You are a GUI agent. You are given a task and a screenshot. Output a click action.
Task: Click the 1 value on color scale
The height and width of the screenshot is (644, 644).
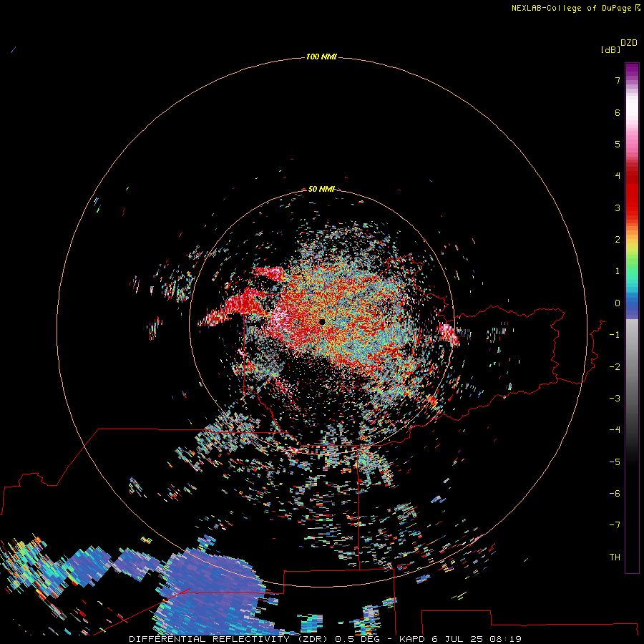tap(618, 271)
